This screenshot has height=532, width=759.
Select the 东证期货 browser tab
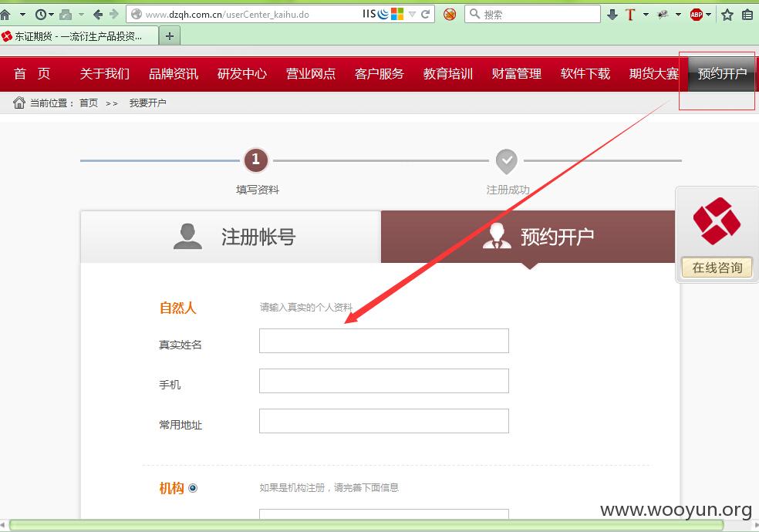(79, 35)
